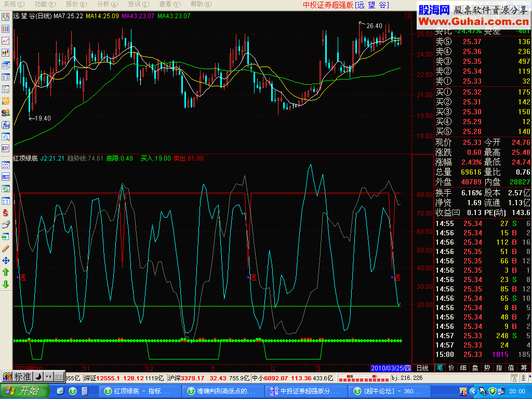Click the 卖⑤ 25.37 order row
This screenshot has height=399, width=532.
point(483,42)
